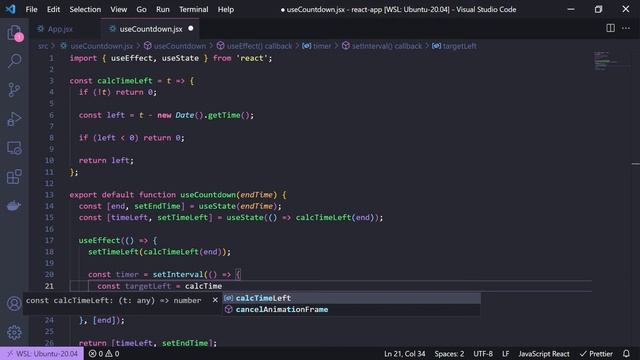This screenshot has width=640, height=360.
Task: Click 'getTime' on line 6
Action: coord(224,115)
